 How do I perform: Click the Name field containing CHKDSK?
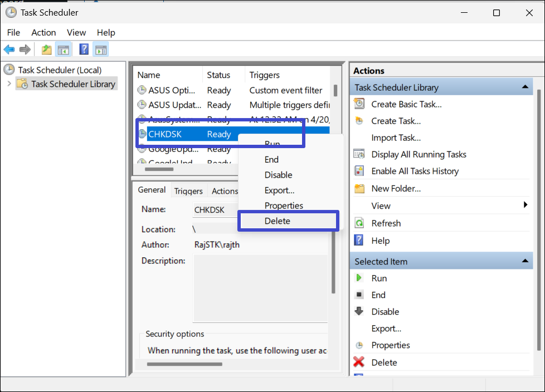214,210
